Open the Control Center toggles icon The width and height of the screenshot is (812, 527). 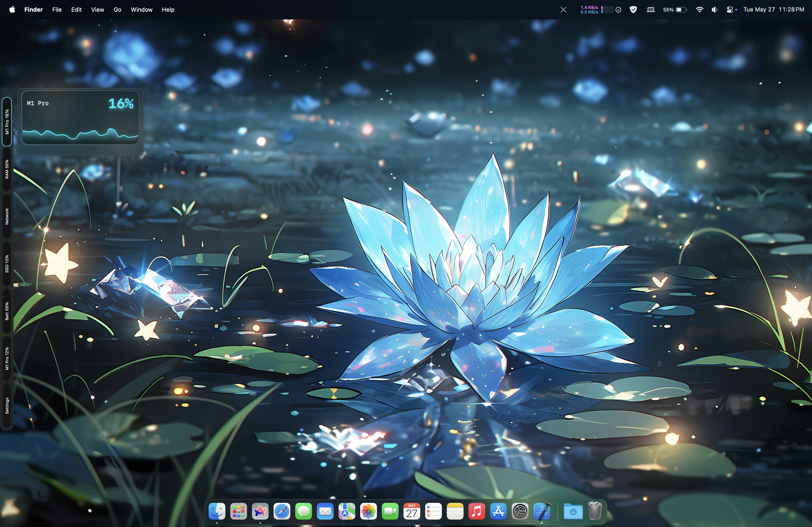tap(729, 9)
